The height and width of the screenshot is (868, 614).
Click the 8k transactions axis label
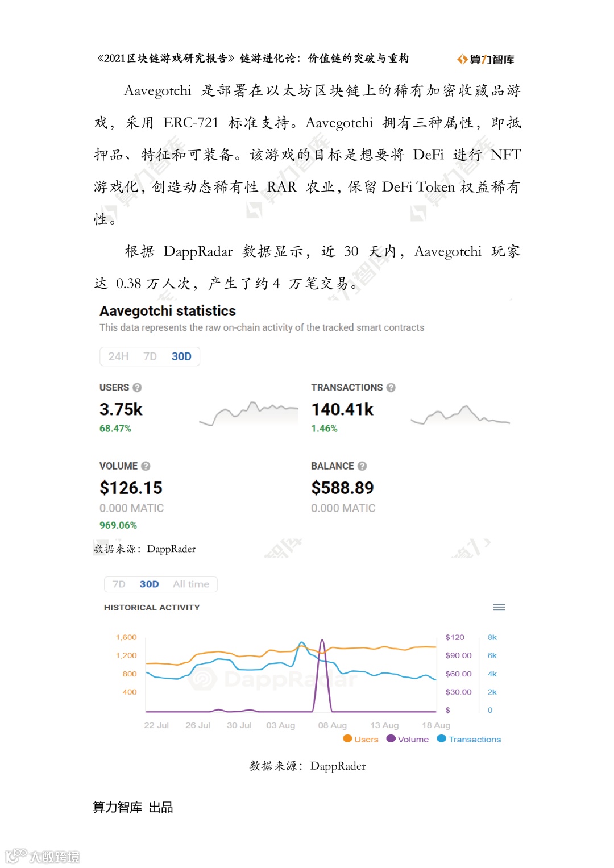coord(492,637)
